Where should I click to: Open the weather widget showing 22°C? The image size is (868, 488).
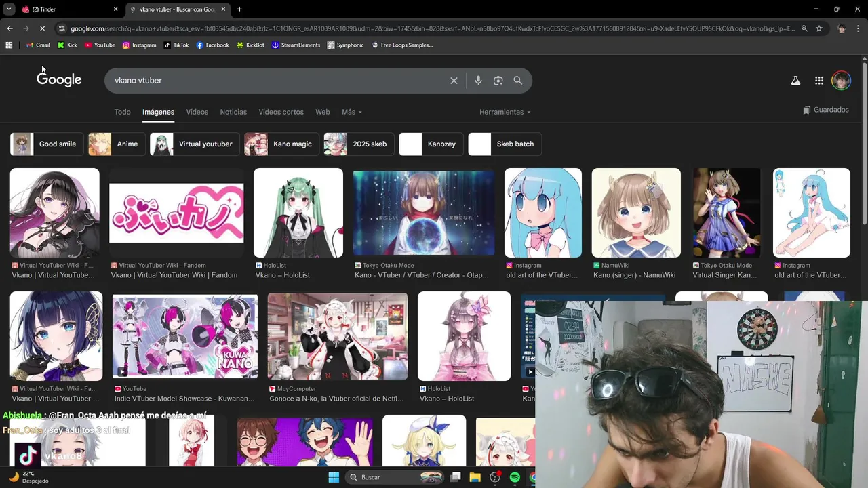[x=29, y=477]
